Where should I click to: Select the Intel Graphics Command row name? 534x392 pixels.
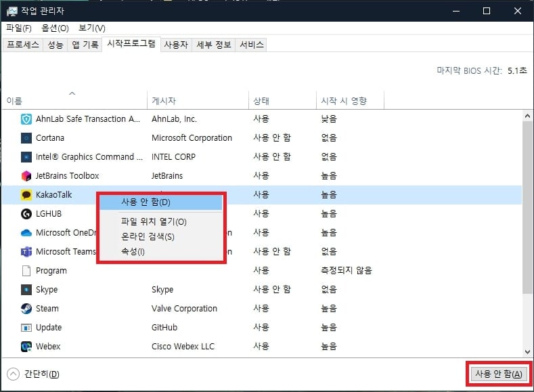pos(89,157)
